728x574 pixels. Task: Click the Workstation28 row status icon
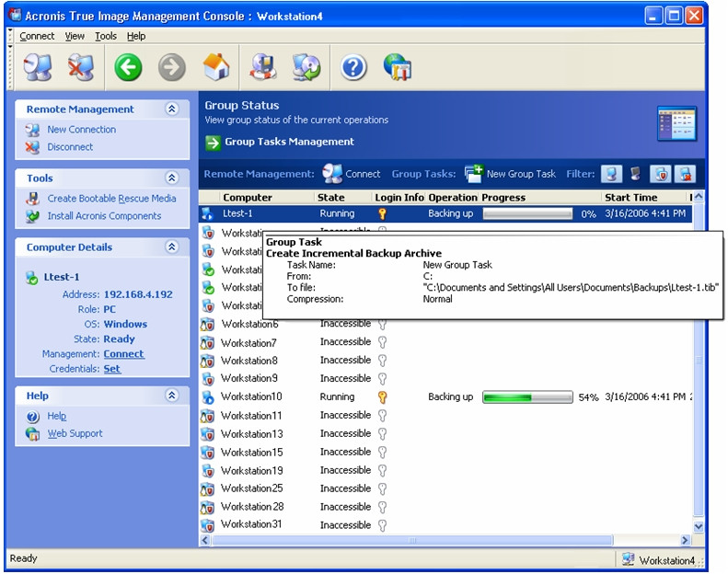click(x=207, y=507)
